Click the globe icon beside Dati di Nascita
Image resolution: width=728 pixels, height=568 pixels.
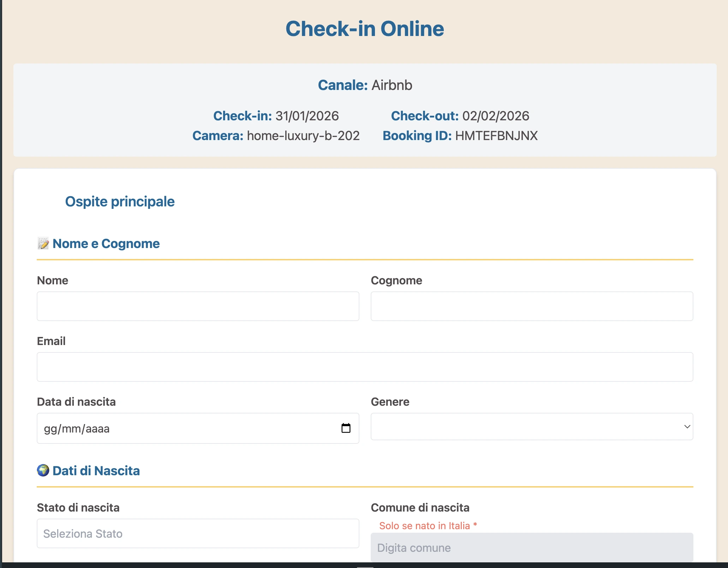pyautogui.click(x=43, y=471)
